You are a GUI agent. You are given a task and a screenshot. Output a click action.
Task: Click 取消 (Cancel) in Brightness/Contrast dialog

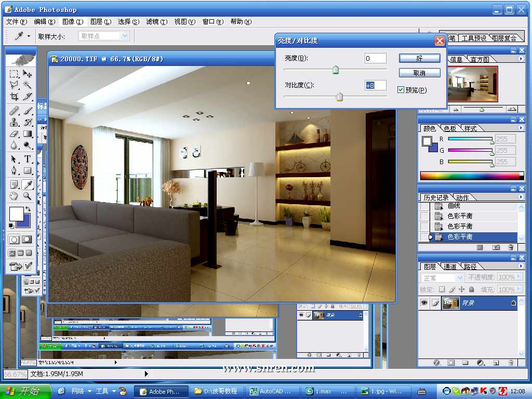[420, 73]
